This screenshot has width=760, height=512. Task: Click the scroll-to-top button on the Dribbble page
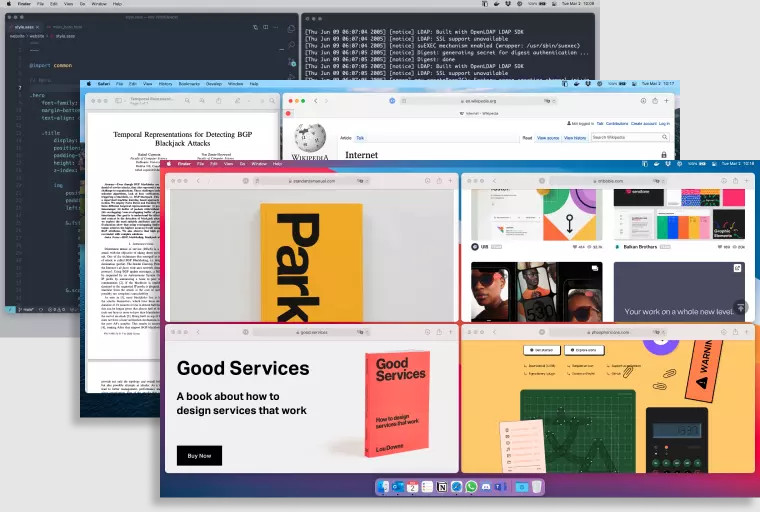741,307
